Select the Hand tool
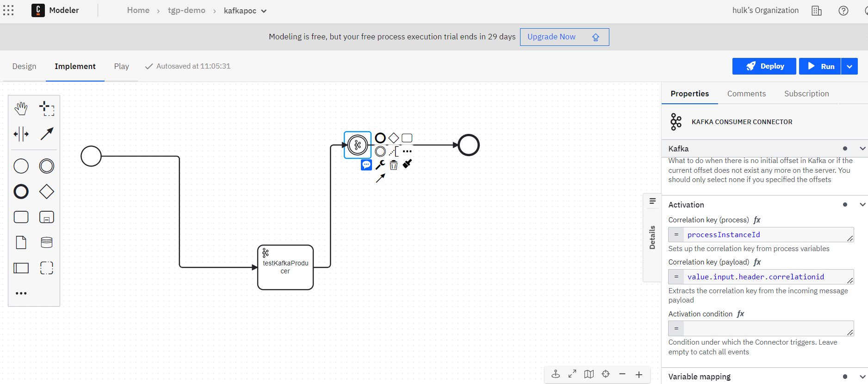This screenshot has height=384, width=868. click(x=21, y=109)
